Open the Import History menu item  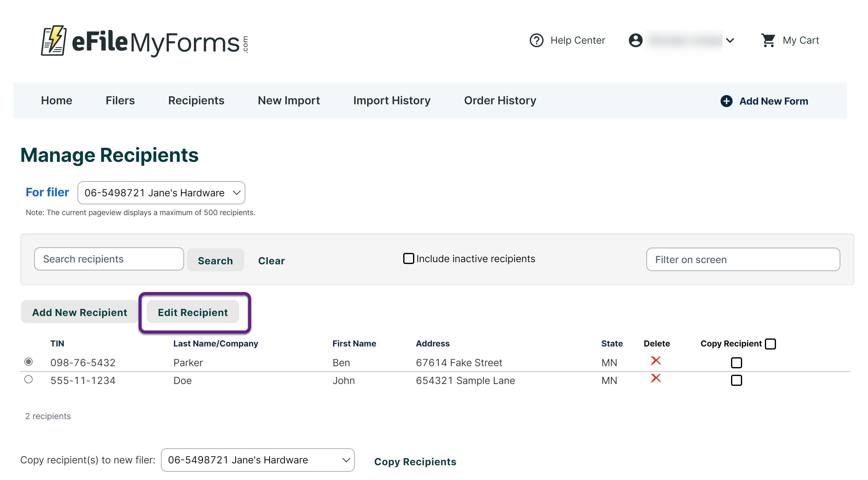[392, 100]
